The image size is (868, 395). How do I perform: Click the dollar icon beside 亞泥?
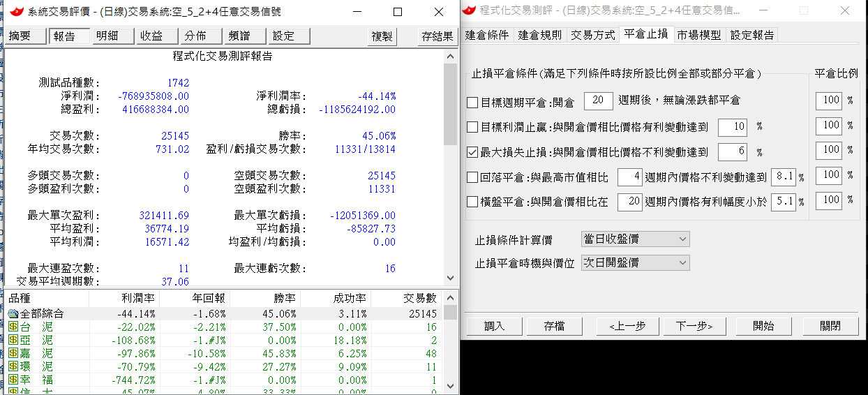(x=13, y=340)
